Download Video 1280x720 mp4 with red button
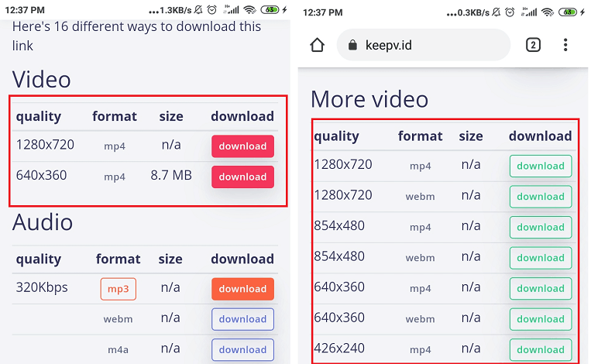The width and height of the screenshot is (591, 364). point(242,146)
